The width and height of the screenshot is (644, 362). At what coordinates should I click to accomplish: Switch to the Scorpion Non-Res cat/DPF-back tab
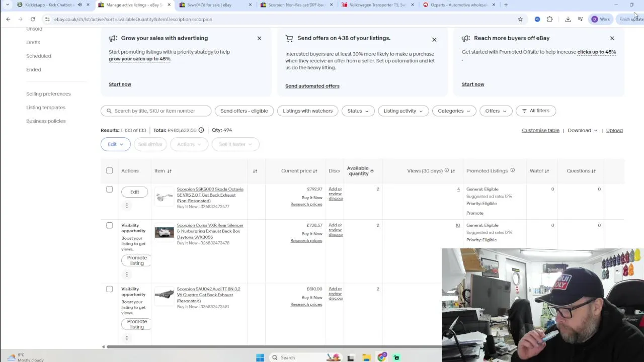tap(296, 5)
